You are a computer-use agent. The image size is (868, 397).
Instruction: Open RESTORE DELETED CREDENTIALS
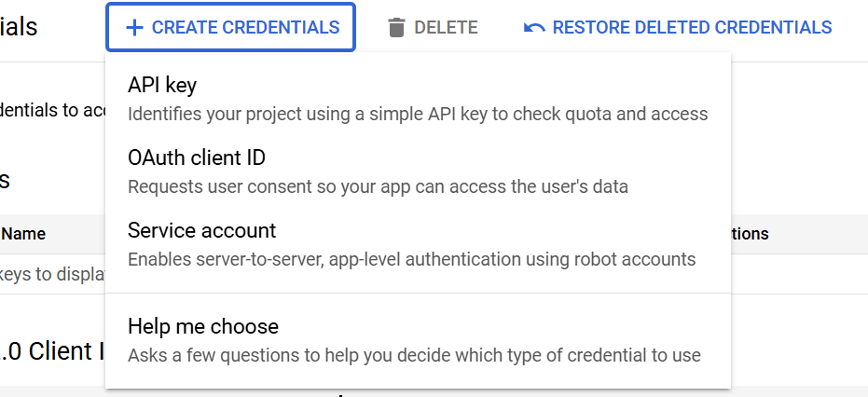691,28
